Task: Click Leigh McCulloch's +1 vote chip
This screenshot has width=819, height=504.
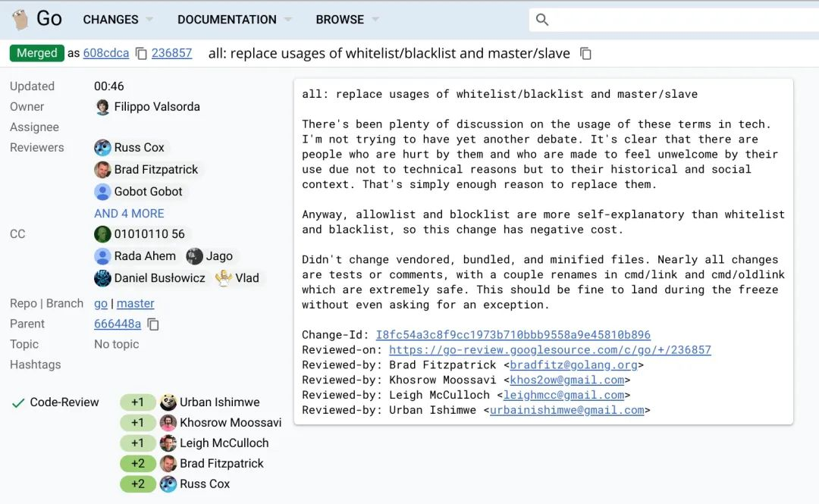Action: pos(138,443)
